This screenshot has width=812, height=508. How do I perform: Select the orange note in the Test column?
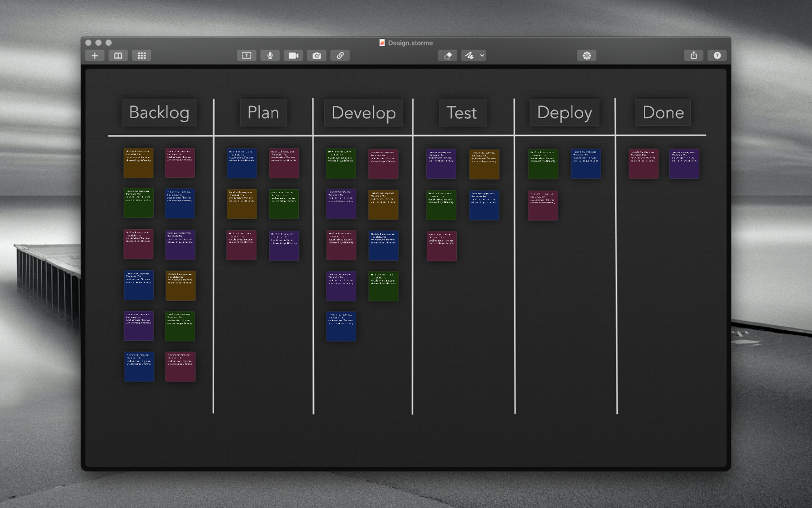pos(484,164)
